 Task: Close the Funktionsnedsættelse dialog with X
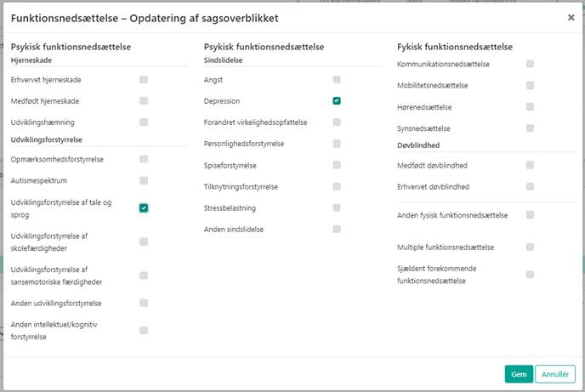(x=571, y=17)
